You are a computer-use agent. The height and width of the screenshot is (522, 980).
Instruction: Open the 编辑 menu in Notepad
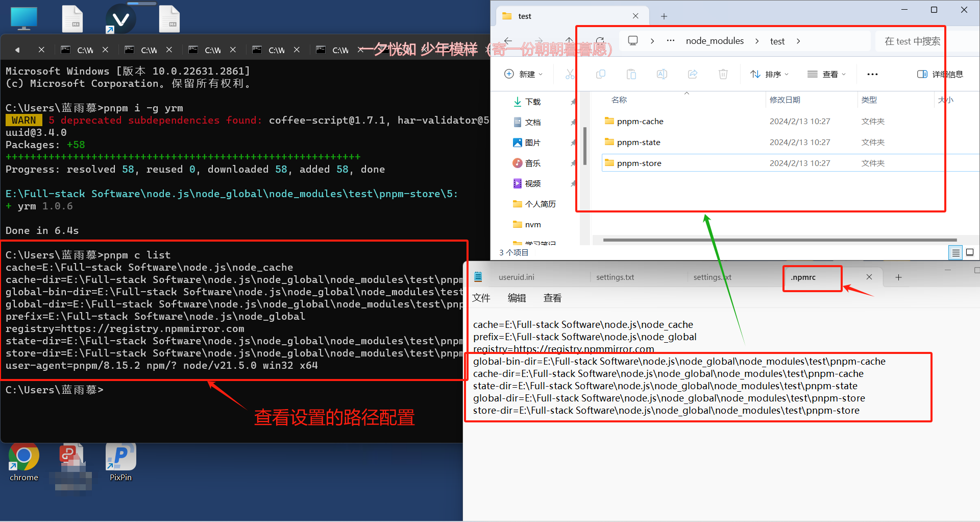[x=517, y=298]
